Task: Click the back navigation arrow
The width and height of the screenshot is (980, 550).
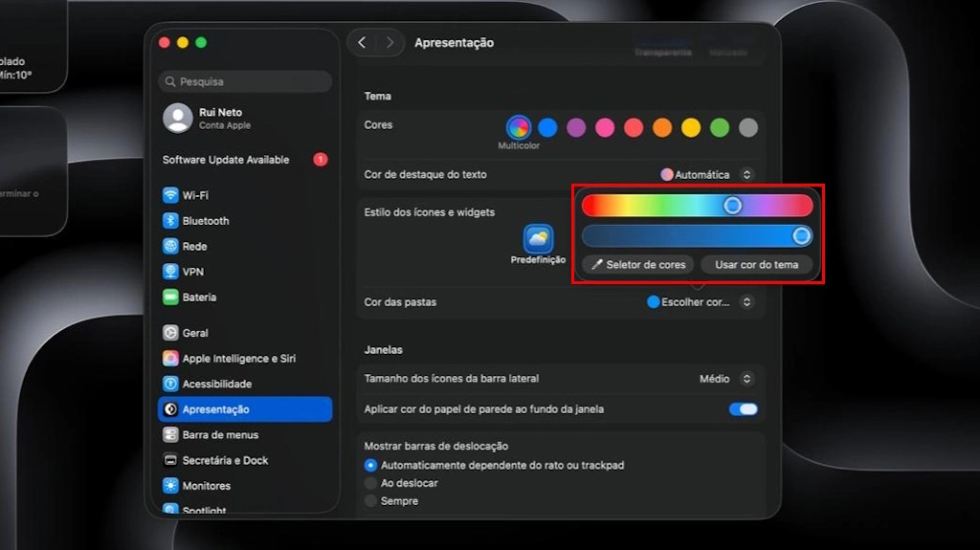Action: (x=362, y=42)
